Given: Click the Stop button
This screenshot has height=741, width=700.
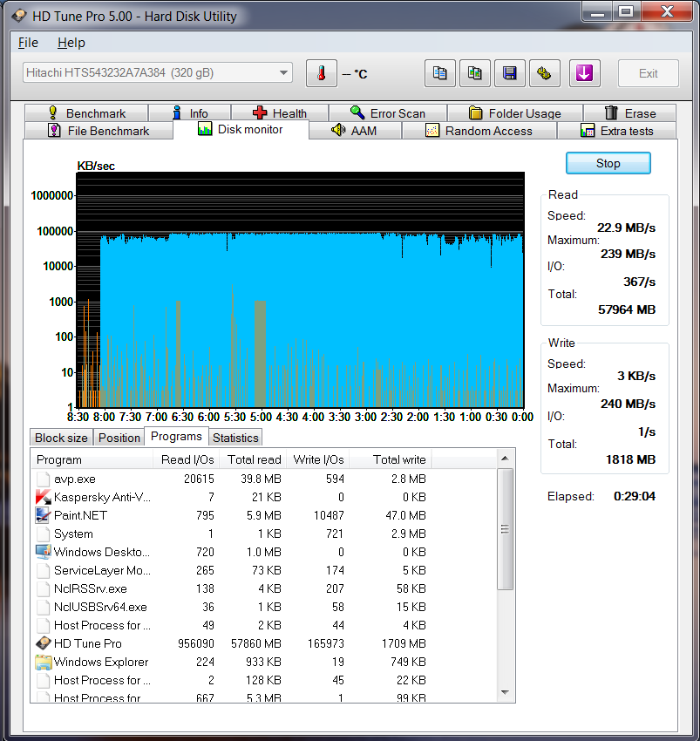Looking at the screenshot, I should click(x=608, y=164).
